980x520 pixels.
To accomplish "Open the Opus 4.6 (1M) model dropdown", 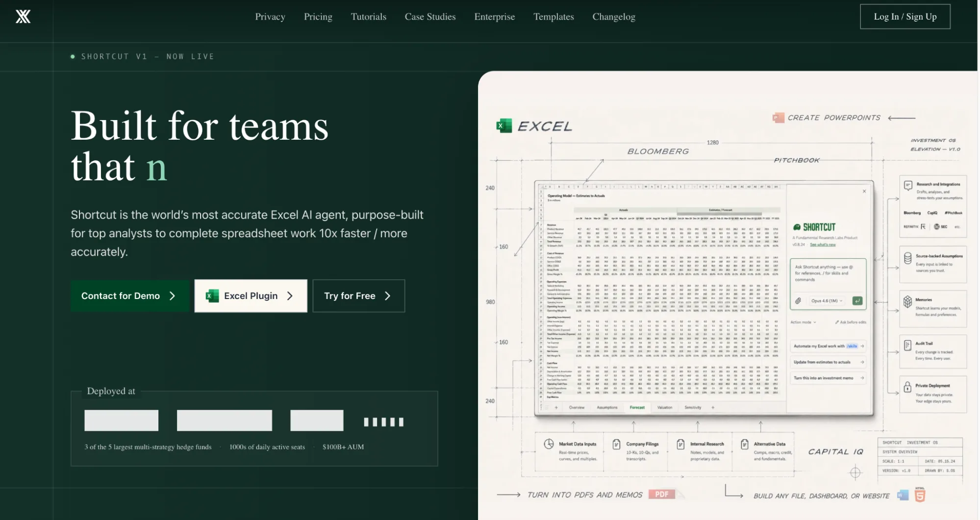I will coord(826,300).
